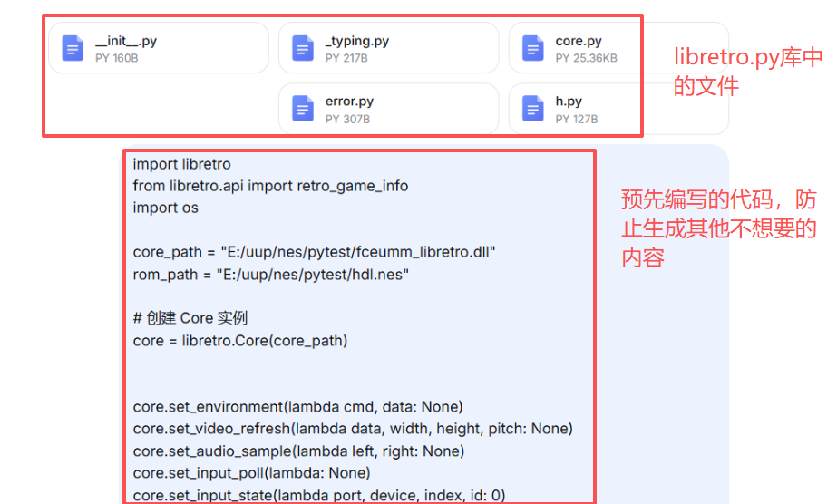Click the core.set_video_refresh code line
Screen dimensions: 837x504
[x=353, y=429]
